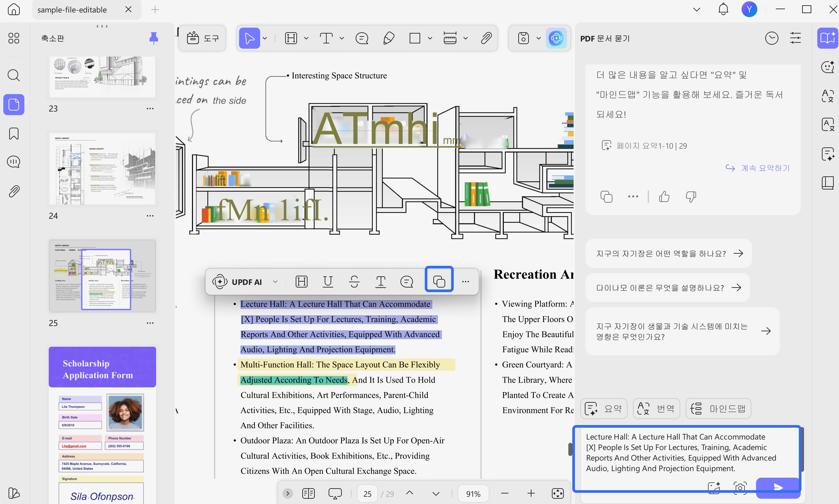Screen dimensions: 839x504
Task: Open the AI chat bot icon in the right sidebar
Action: pyautogui.click(x=828, y=66)
